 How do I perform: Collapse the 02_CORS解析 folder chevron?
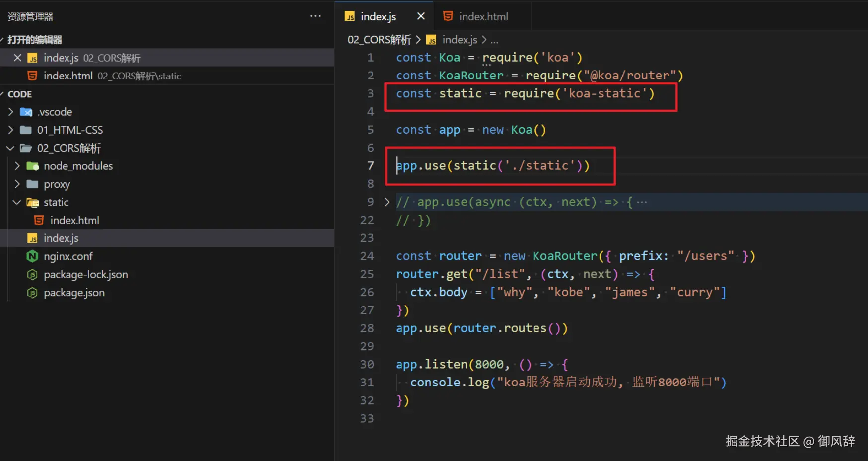[x=10, y=148]
